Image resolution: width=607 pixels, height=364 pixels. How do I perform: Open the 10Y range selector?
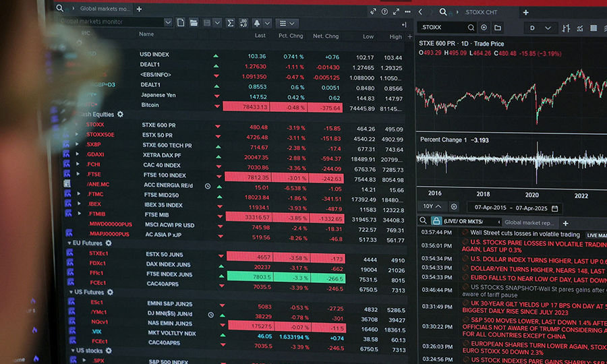pos(432,206)
